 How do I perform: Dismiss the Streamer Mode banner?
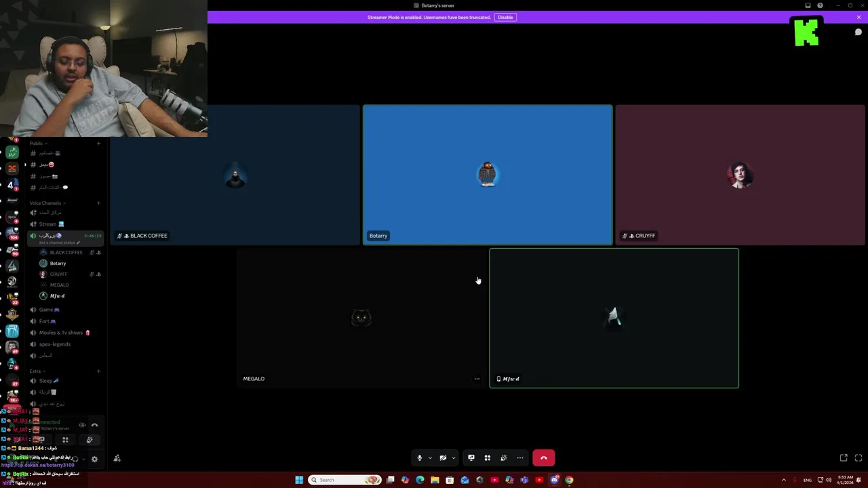pyautogui.click(x=859, y=17)
